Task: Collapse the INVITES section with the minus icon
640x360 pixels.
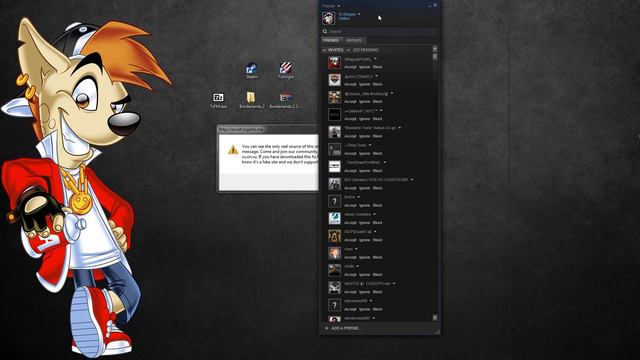Action: [x=324, y=50]
